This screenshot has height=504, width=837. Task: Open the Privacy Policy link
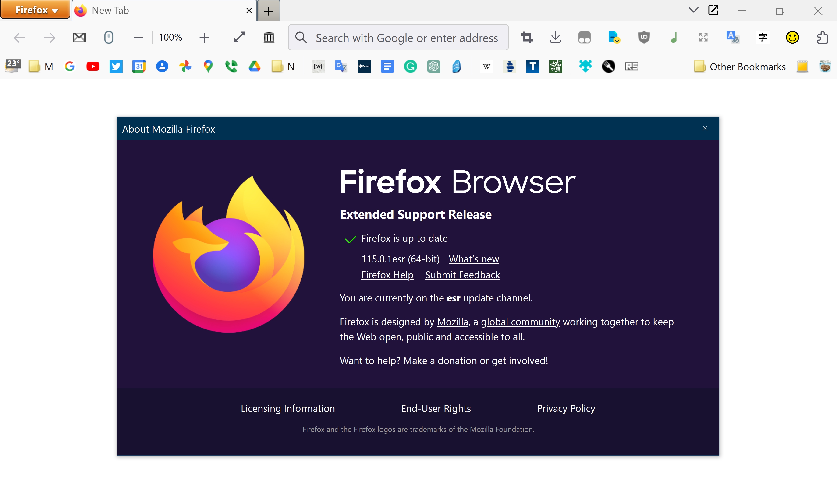pos(566,408)
